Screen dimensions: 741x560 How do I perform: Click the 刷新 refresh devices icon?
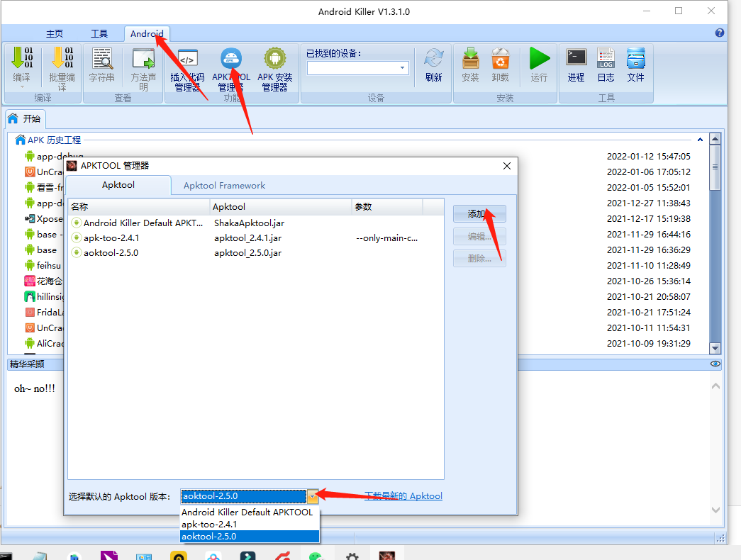click(x=433, y=59)
